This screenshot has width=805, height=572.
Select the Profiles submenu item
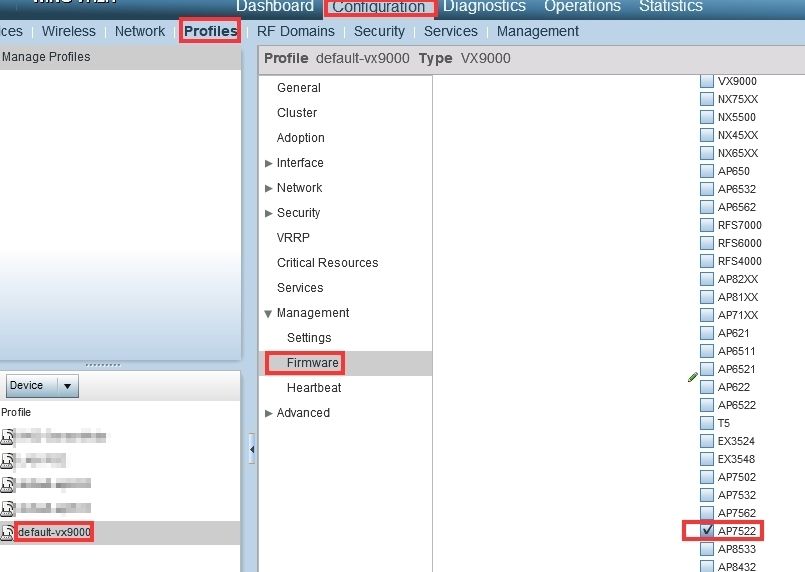[210, 31]
